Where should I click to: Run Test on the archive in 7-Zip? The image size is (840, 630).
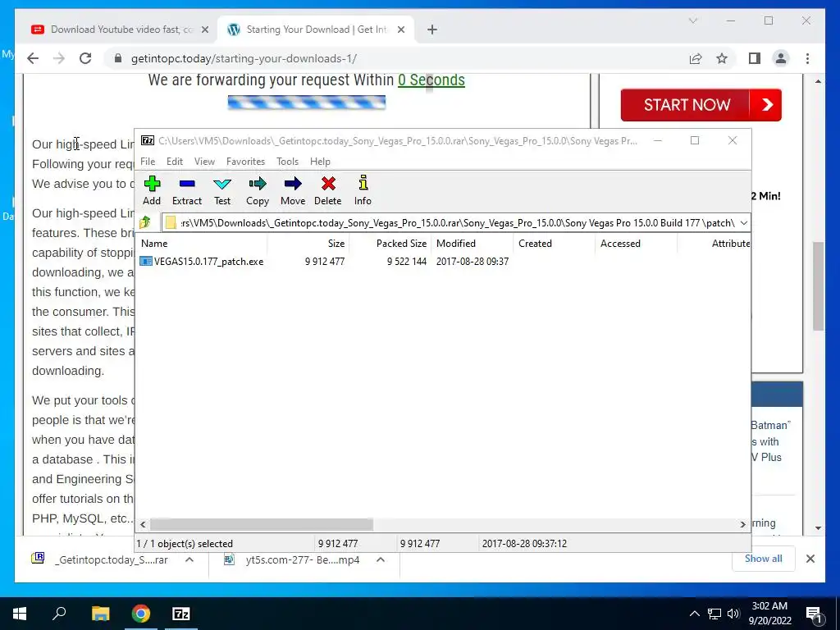tap(222, 190)
